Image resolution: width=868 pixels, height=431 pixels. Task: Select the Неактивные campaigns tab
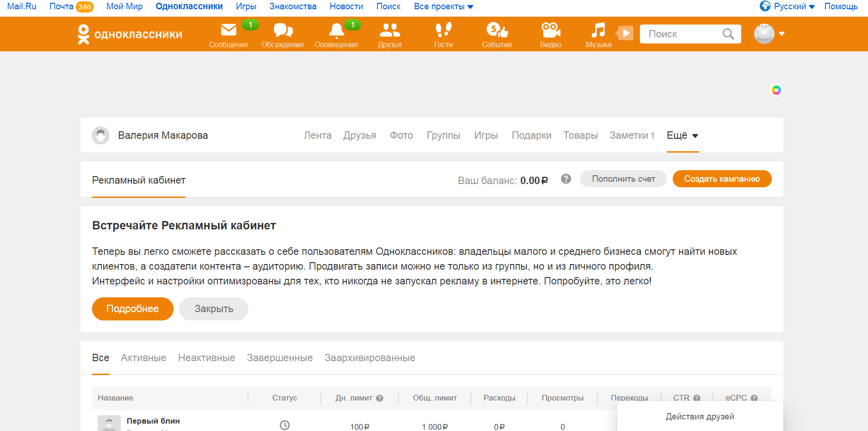[x=206, y=358]
